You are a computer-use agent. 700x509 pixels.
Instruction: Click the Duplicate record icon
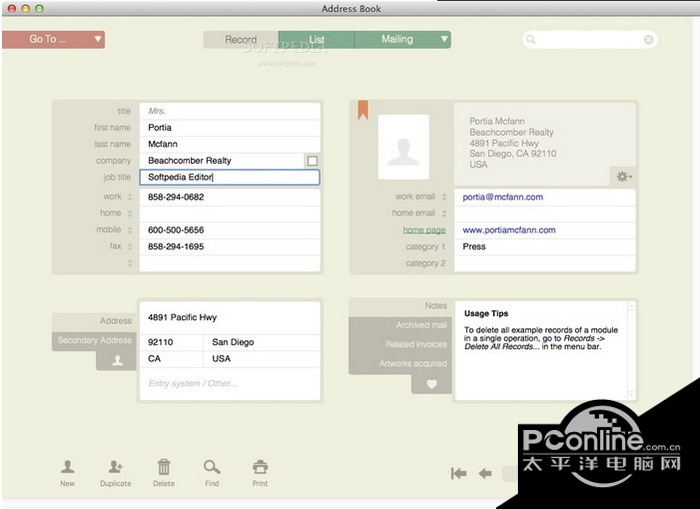(x=116, y=467)
